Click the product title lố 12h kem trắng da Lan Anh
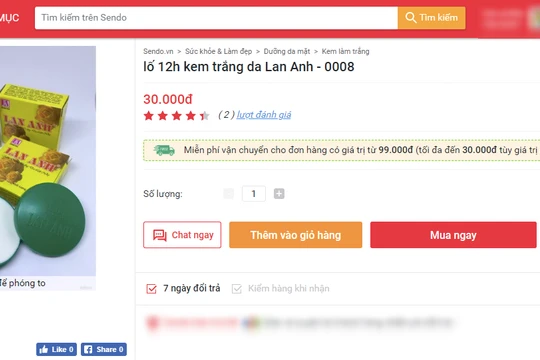Image resolution: width=540 pixels, height=360 pixels. [249, 67]
